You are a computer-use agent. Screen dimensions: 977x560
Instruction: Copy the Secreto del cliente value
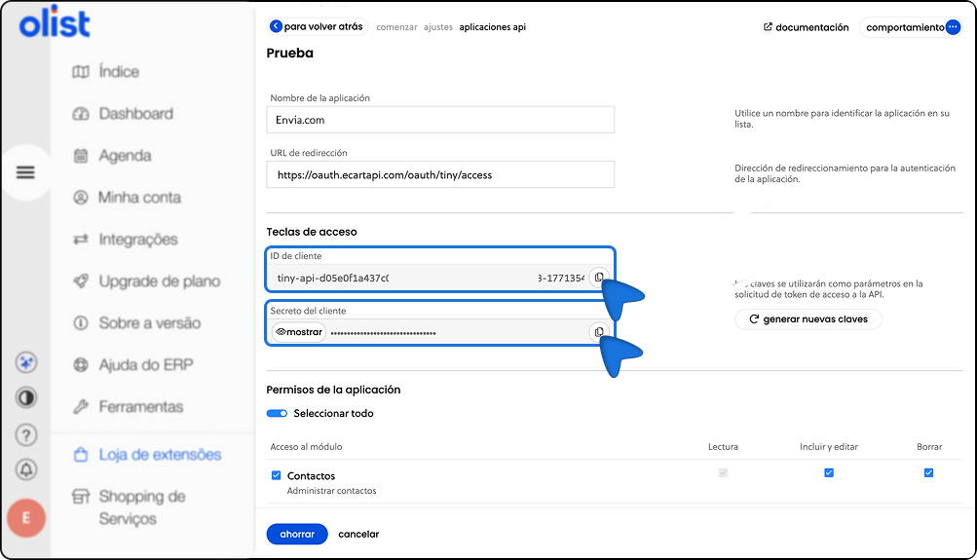[x=598, y=332]
